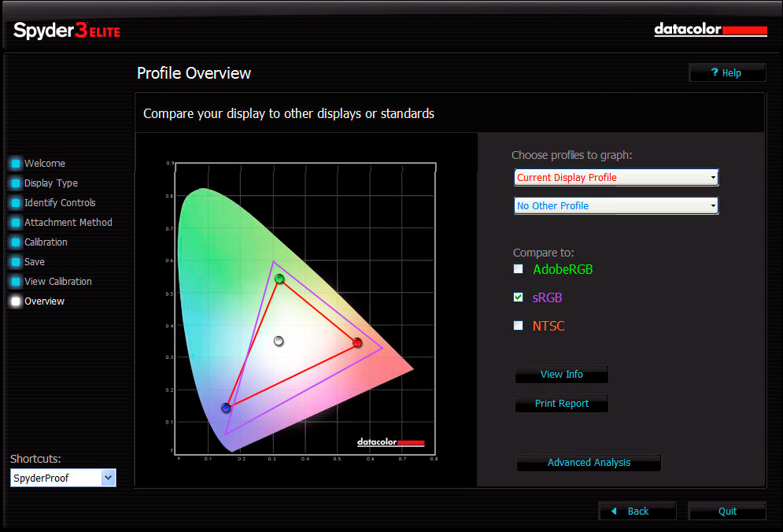783x532 pixels.
Task: Click the AdobeRGB label text
Action: click(563, 269)
